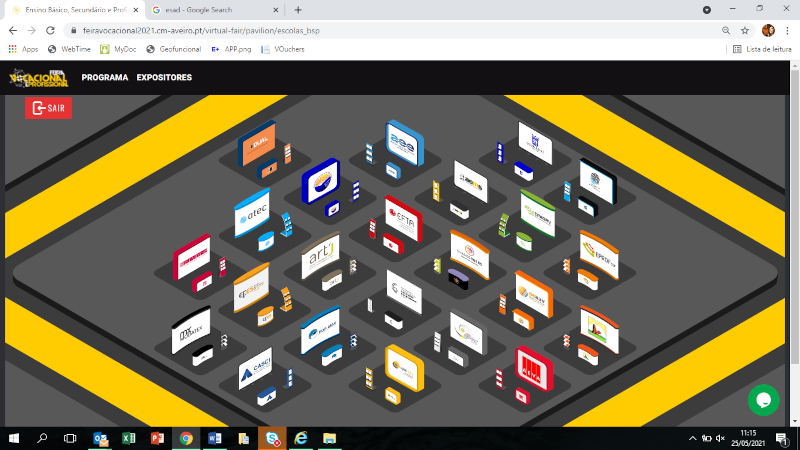800x450 pixels.
Task: Open the zoom magnifier in address bar
Action: click(x=726, y=31)
